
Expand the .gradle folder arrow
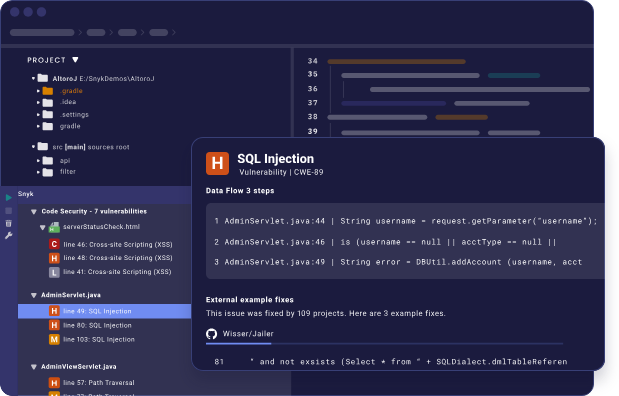pyautogui.click(x=38, y=91)
